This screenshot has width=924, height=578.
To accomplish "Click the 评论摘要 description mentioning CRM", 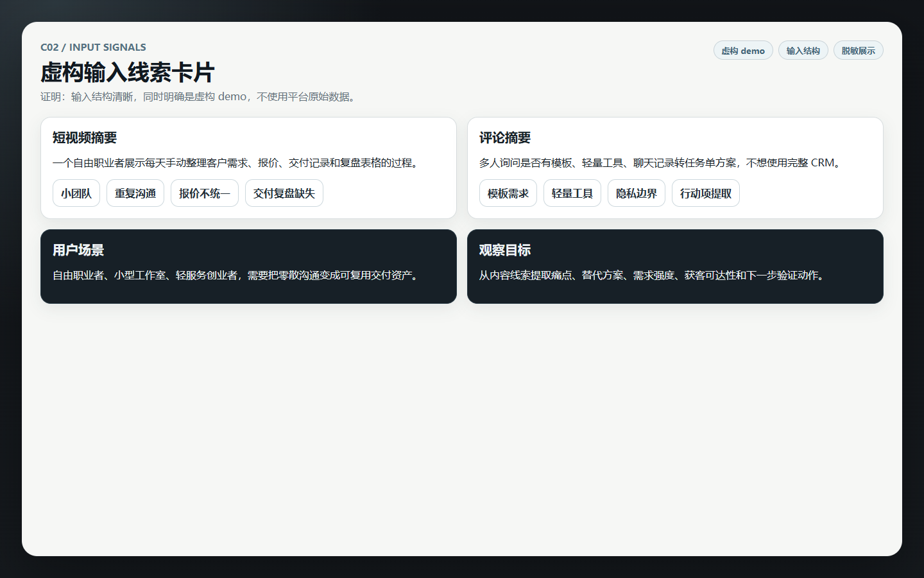I will tap(662, 163).
